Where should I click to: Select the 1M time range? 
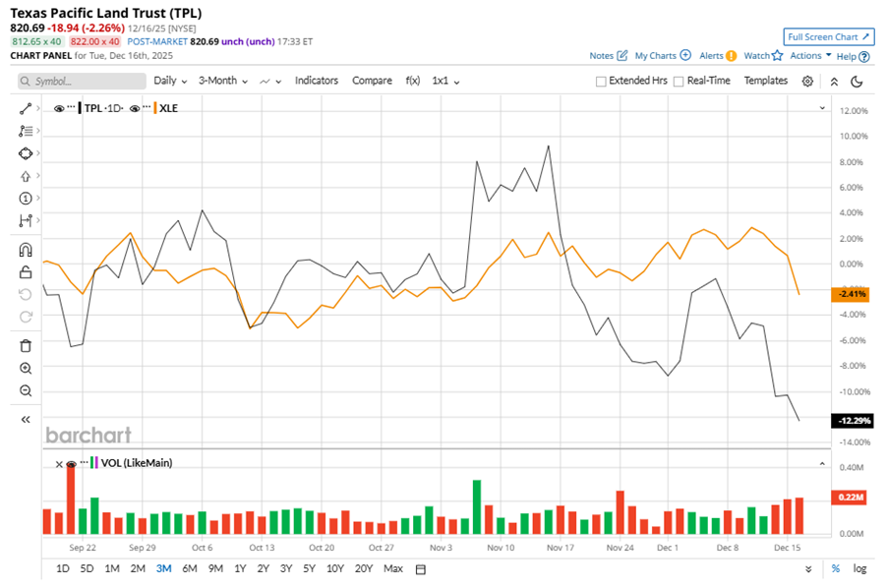[x=112, y=568]
